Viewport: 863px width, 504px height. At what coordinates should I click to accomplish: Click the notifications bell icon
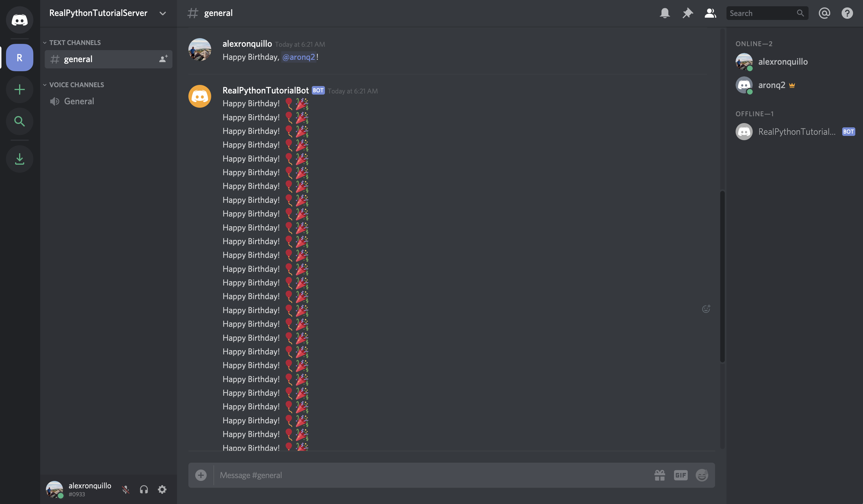point(665,13)
